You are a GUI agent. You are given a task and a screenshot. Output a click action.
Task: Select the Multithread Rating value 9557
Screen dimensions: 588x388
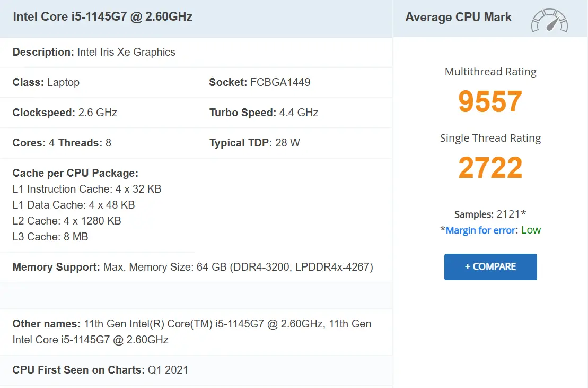[x=490, y=101]
